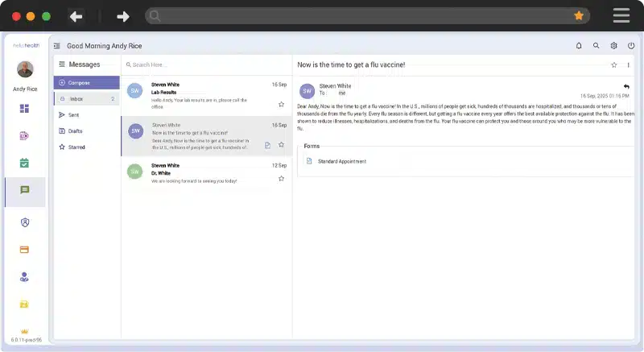Open the Standard Appointment form link
The image size is (644, 352).
tap(341, 161)
